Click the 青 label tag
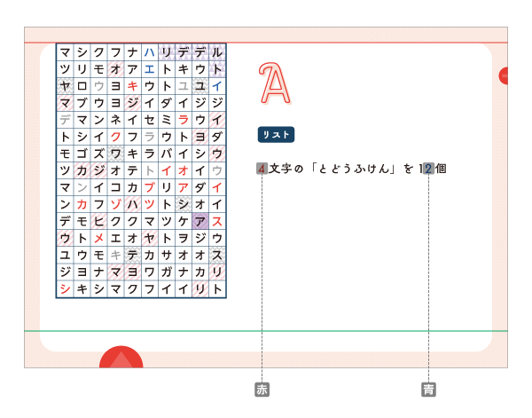The width and height of the screenshot is (532, 418). 428,390
